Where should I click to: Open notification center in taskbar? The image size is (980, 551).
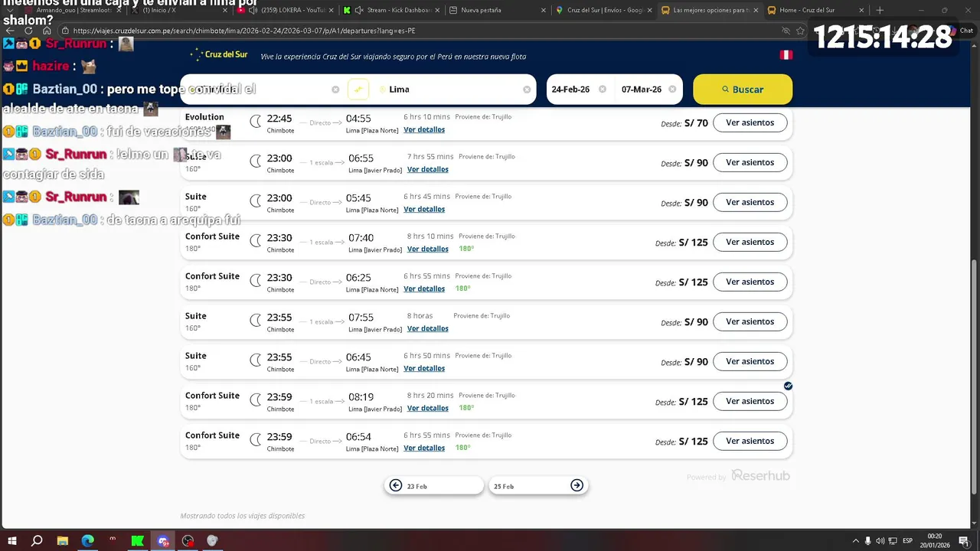pyautogui.click(x=964, y=540)
